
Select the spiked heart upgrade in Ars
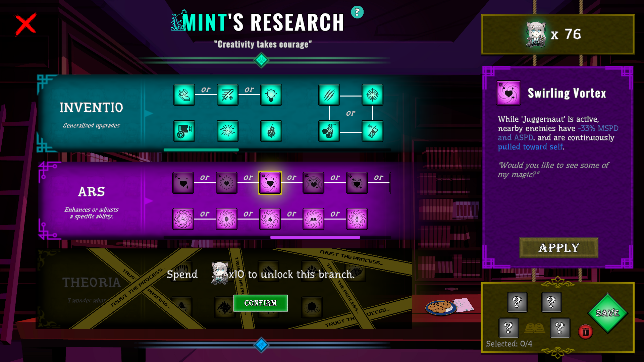226,183
